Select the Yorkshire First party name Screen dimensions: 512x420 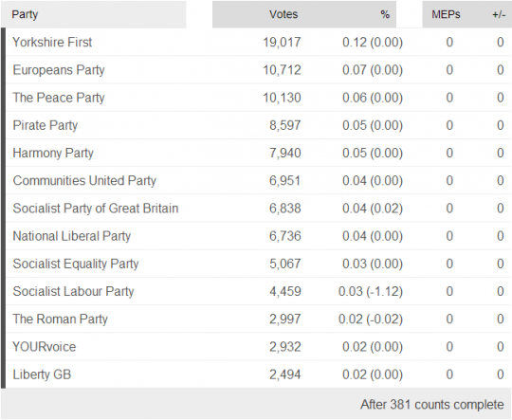[x=52, y=42]
